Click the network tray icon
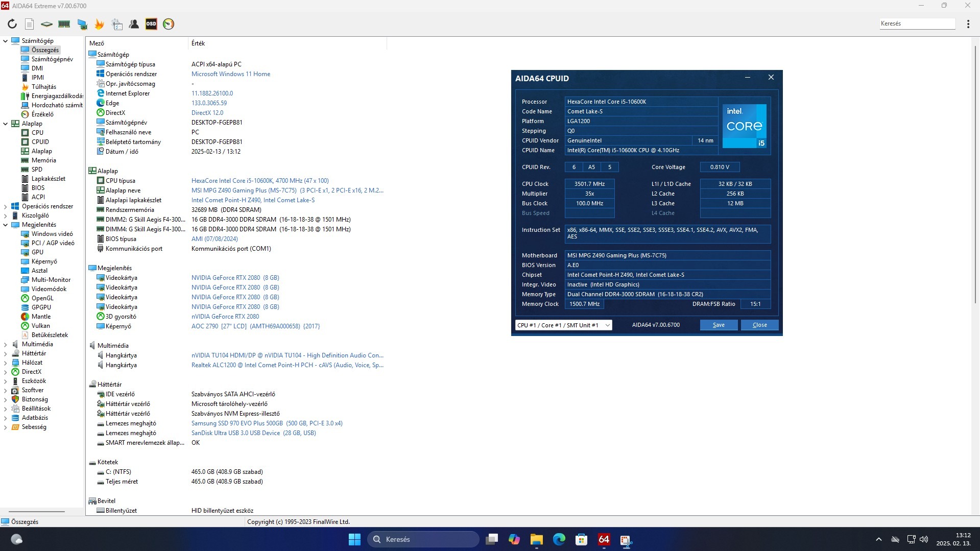The image size is (980, 551). (x=911, y=539)
